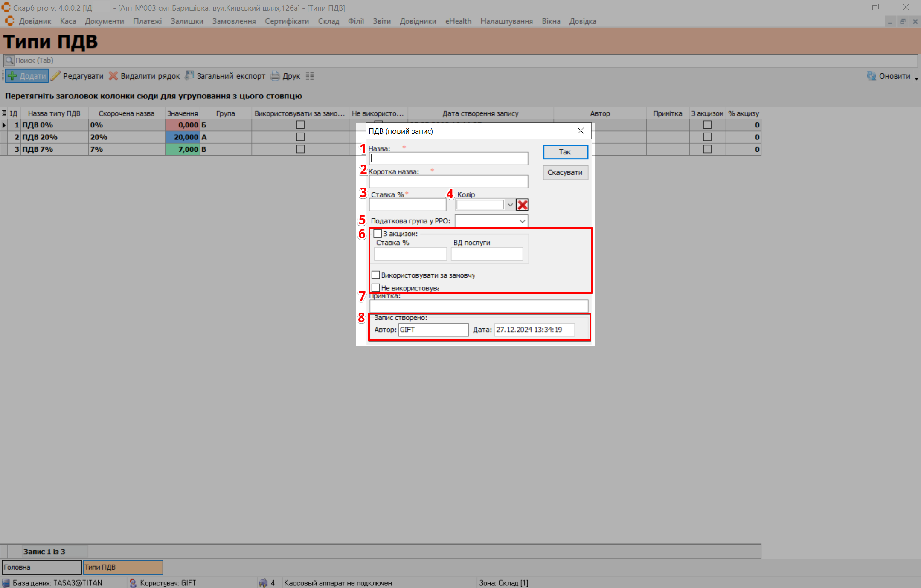Open the Звіти menu
The height and width of the screenshot is (588, 921).
point(381,21)
